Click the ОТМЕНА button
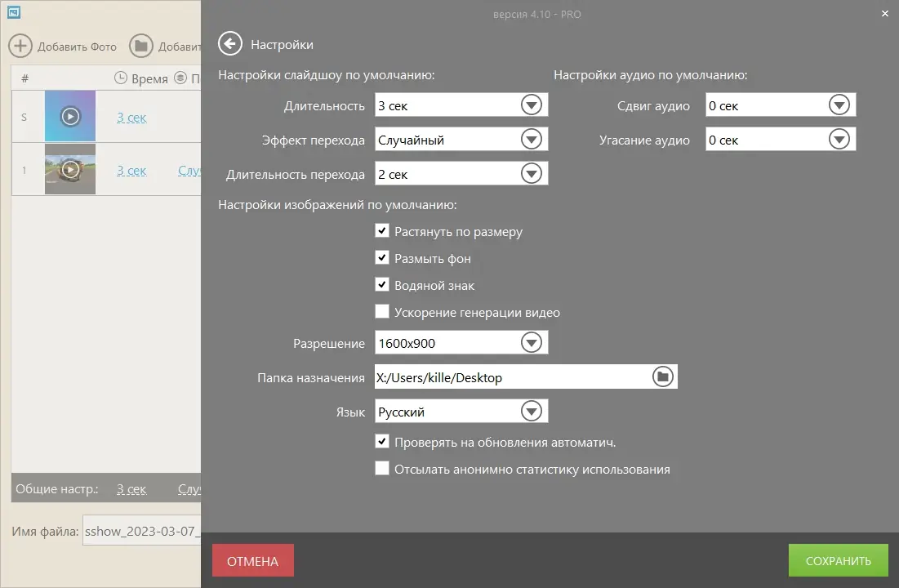899x588 pixels. point(253,560)
